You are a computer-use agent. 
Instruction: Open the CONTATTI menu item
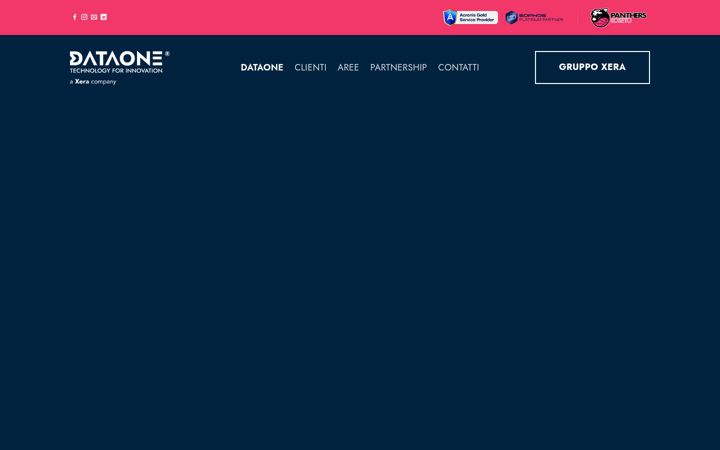(x=458, y=68)
